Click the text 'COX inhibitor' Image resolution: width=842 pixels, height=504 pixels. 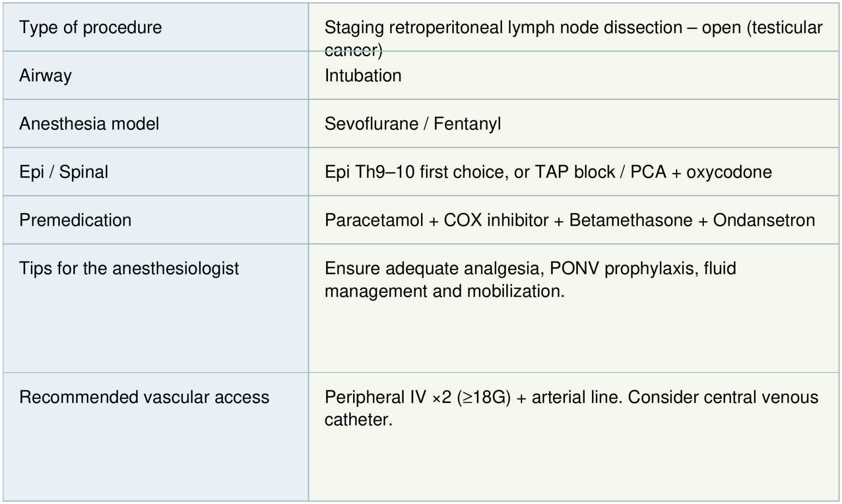click(496, 220)
